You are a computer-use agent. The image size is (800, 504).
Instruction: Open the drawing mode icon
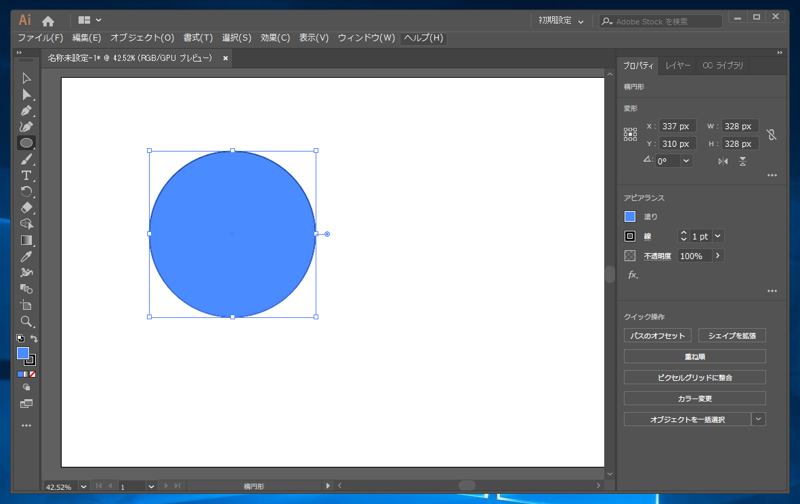(27, 387)
